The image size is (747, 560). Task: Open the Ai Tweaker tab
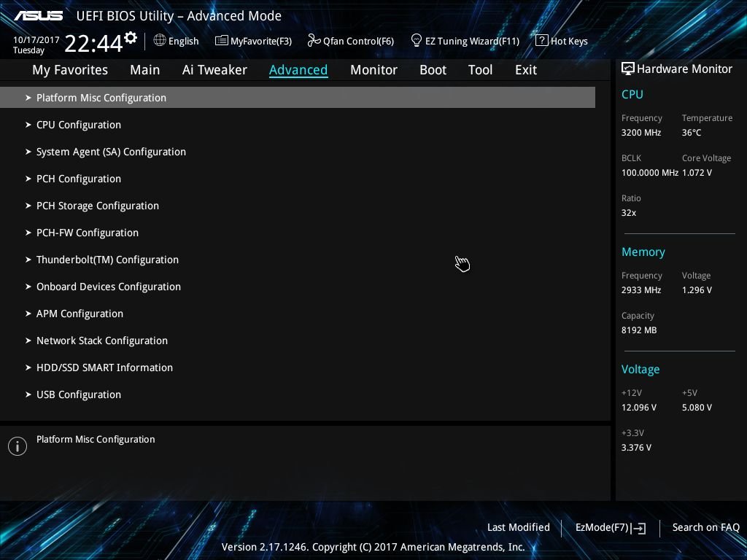click(x=214, y=70)
